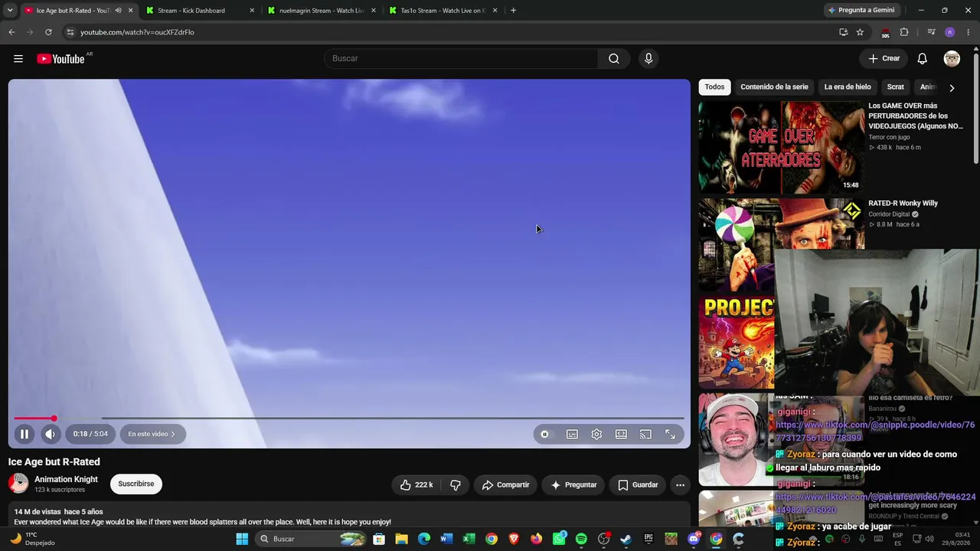Go back in the browser
The image size is (980, 551).
11,32
